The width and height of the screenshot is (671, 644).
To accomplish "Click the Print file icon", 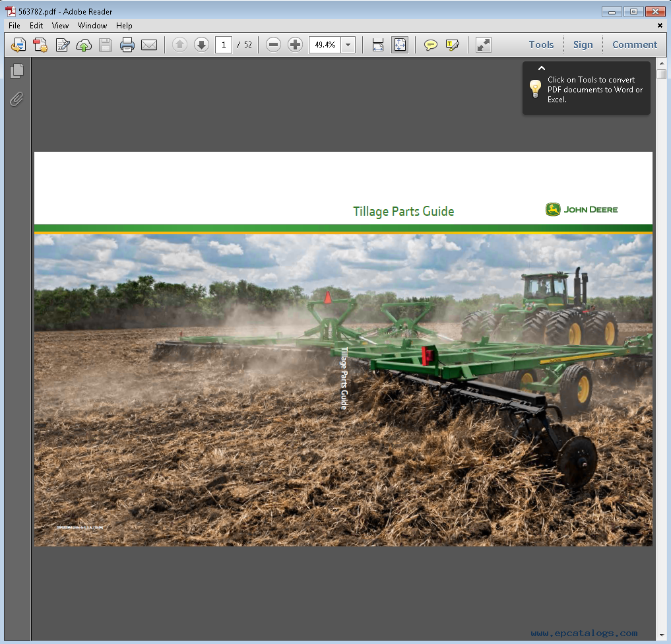I will coord(127,45).
